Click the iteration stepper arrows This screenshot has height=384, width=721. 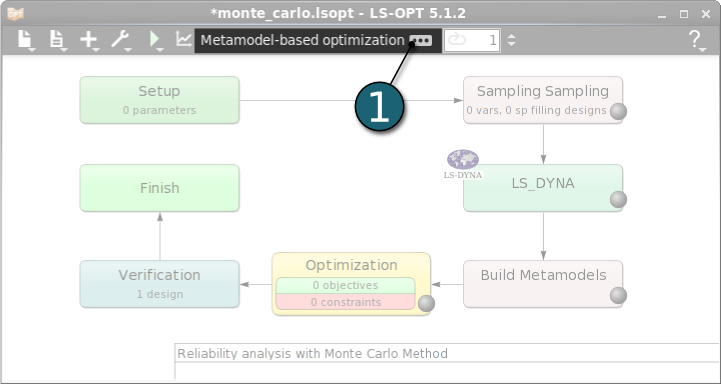[x=511, y=40]
